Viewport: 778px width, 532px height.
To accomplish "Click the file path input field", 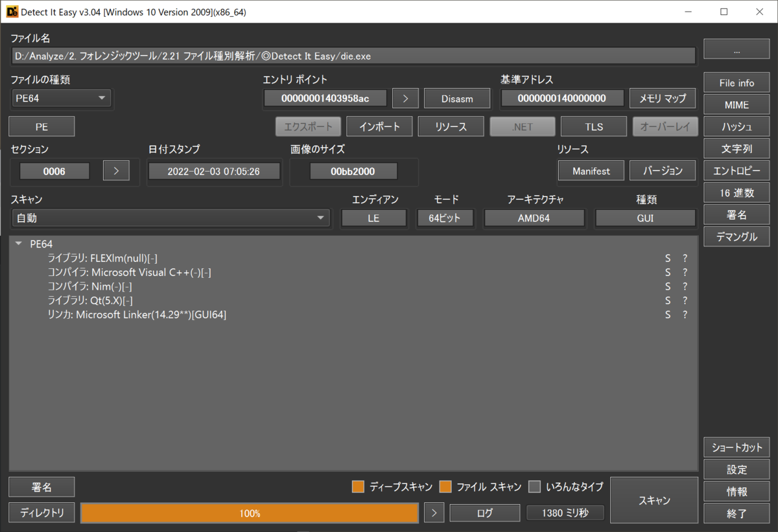I will click(x=353, y=56).
